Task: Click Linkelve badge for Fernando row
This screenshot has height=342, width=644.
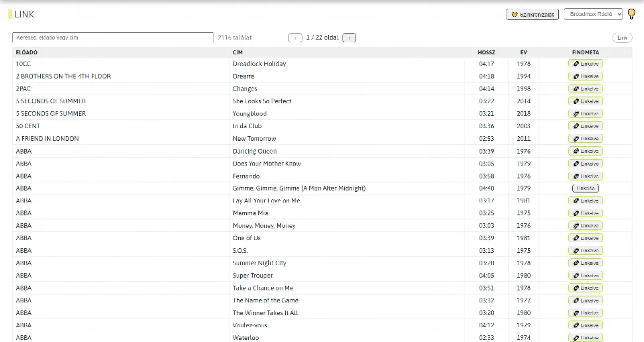Action: coord(586,176)
